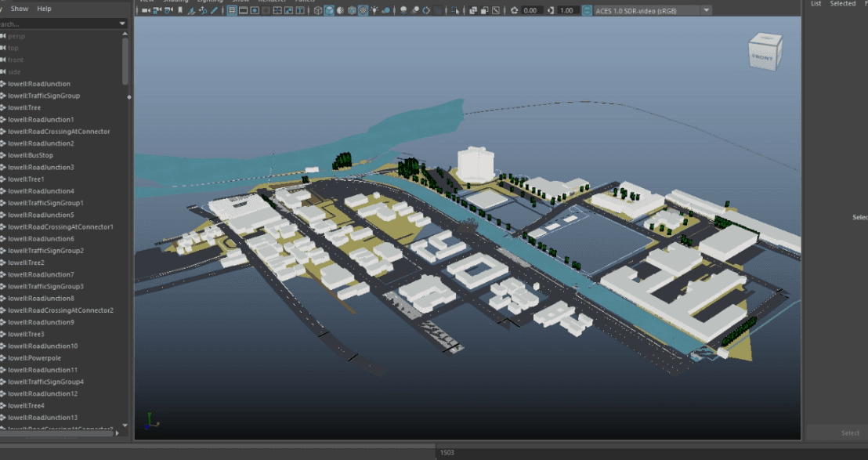Toggle the viewport grid display icon
This screenshot has width=868, height=460.
tap(232, 9)
